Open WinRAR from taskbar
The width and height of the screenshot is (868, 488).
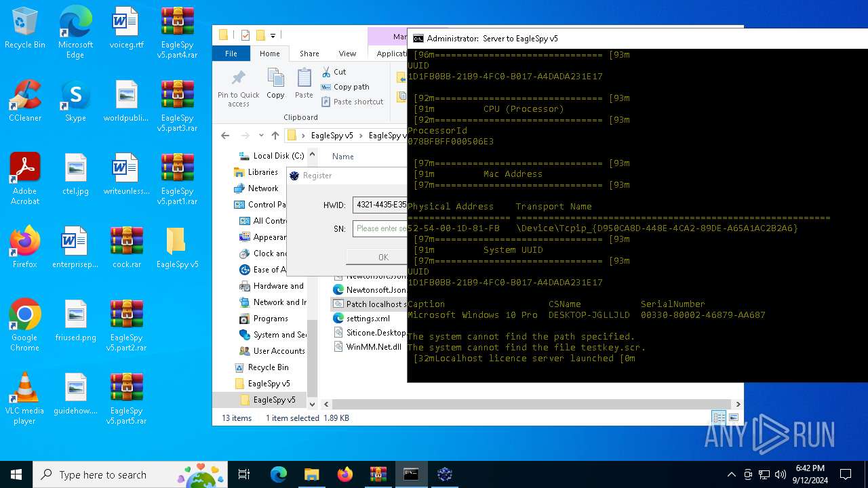coord(378,474)
